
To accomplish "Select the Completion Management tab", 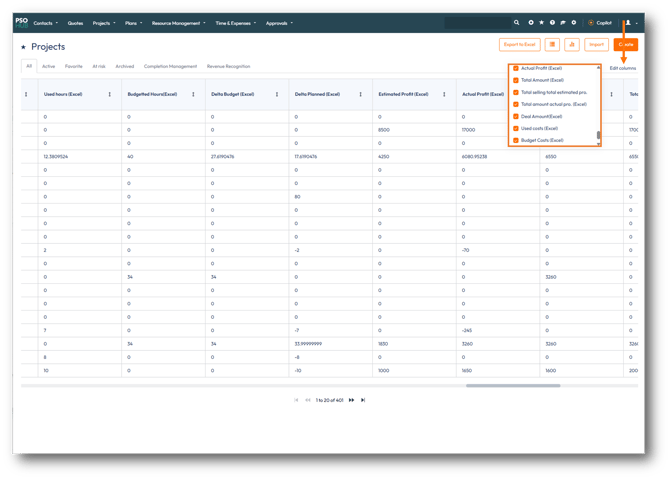I will click(170, 66).
